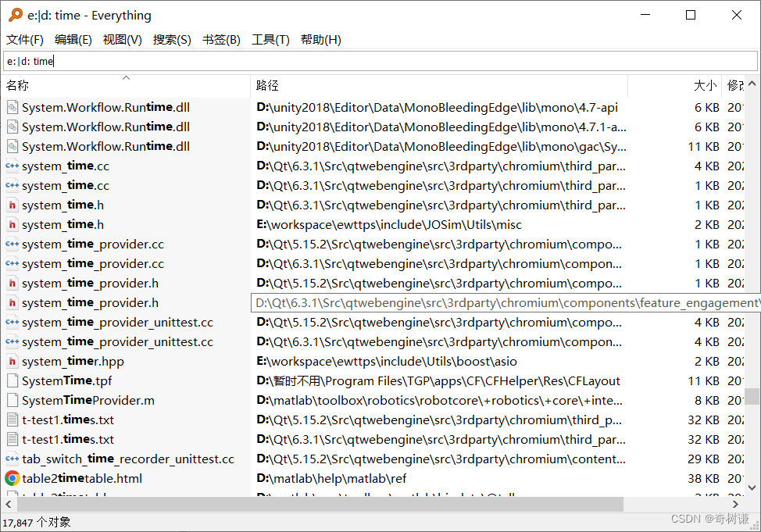Click the text file icon of t-test1.times.txt under Qt\5.15.2
Viewport: 761px width, 532px height.
[13, 420]
